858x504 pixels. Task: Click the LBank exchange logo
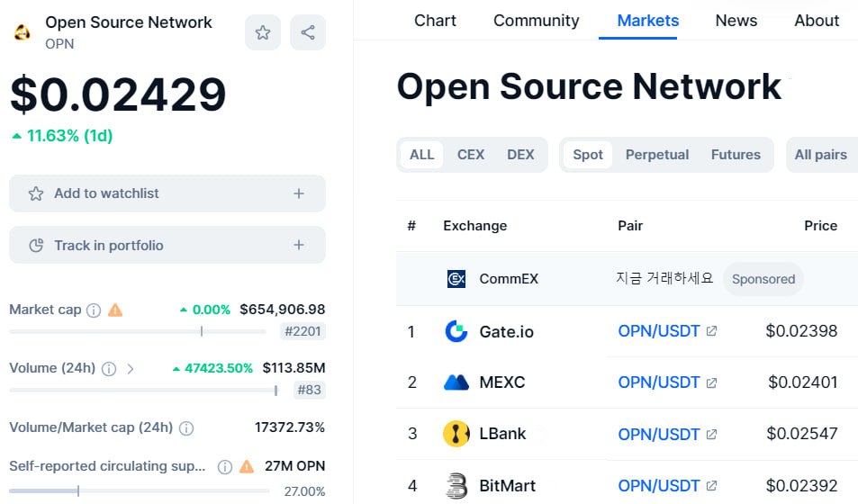[x=456, y=434]
